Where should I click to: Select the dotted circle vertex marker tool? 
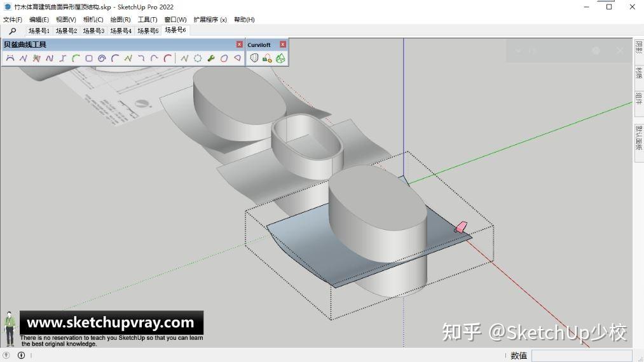click(198, 58)
